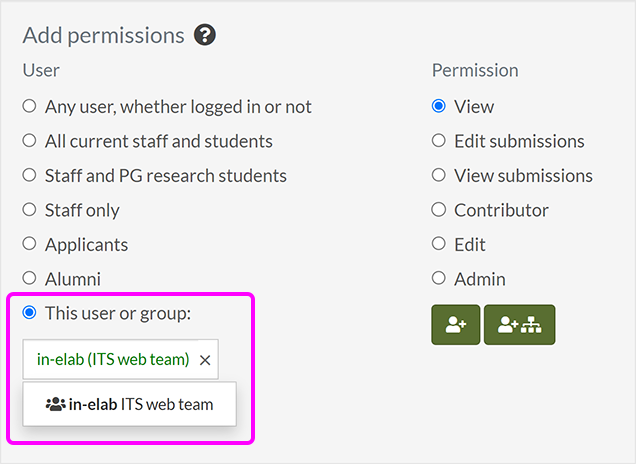Choose the Admin permission
Screen dimensions: 636x464
click(439, 279)
